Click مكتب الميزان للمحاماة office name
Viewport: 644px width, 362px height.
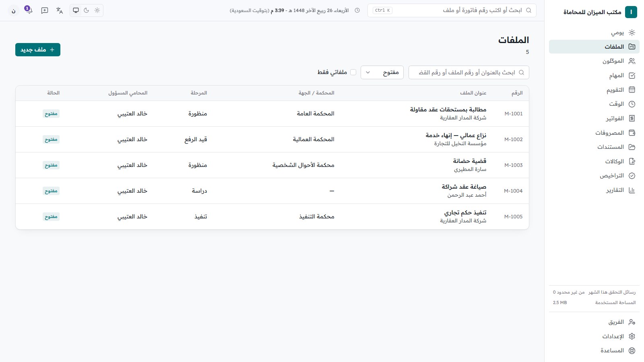pyautogui.click(x=592, y=12)
